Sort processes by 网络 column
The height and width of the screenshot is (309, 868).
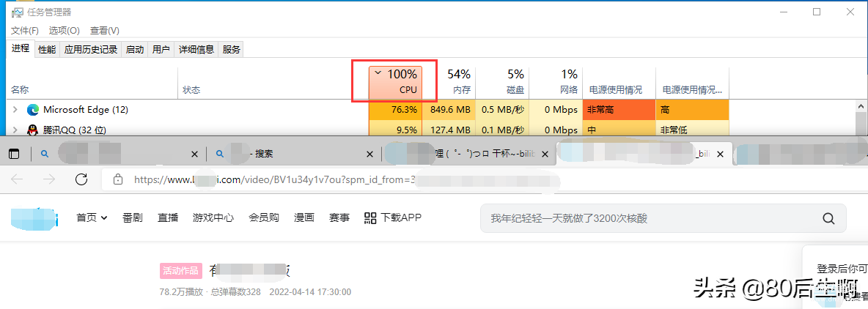[555, 83]
